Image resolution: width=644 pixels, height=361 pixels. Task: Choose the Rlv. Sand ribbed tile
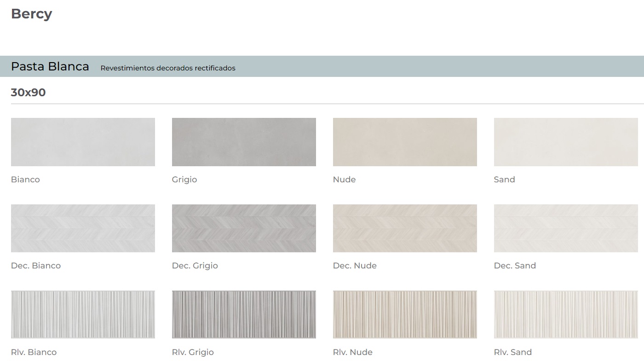566,314
